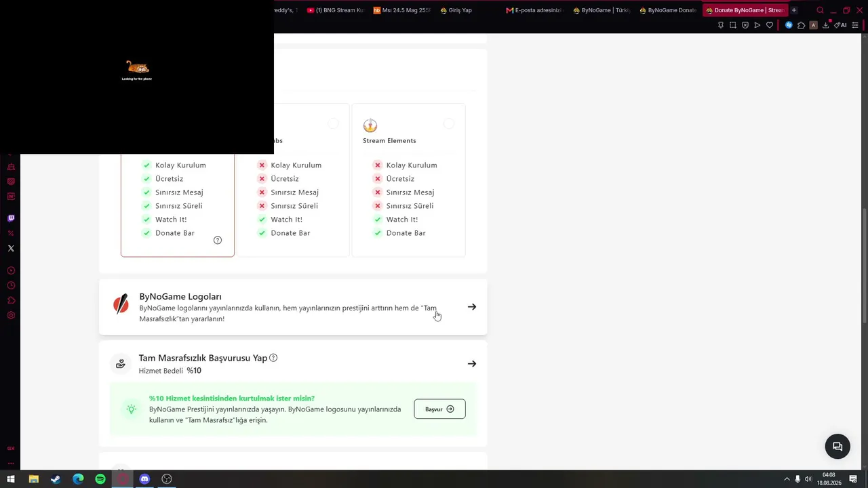
Task: Expand ByNoGame Logoları arrow
Action: coord(472,307)
